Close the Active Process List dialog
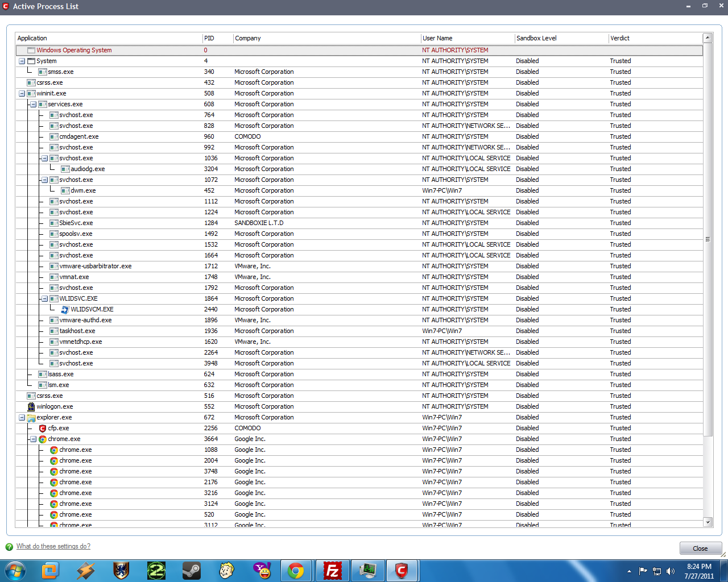 [x=700, y=548]
